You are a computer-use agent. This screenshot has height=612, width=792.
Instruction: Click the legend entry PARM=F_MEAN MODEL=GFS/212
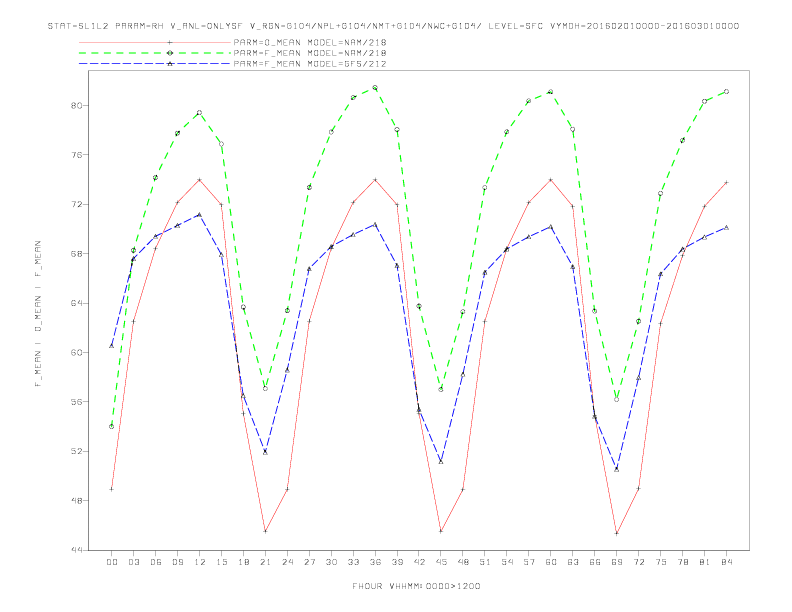[x=310, y=64]
